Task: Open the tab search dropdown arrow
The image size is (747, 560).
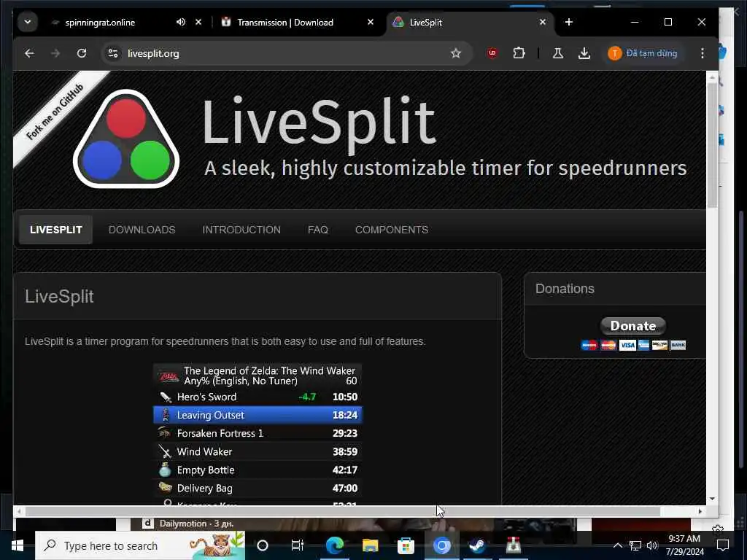Action: [x=28, y=22]
